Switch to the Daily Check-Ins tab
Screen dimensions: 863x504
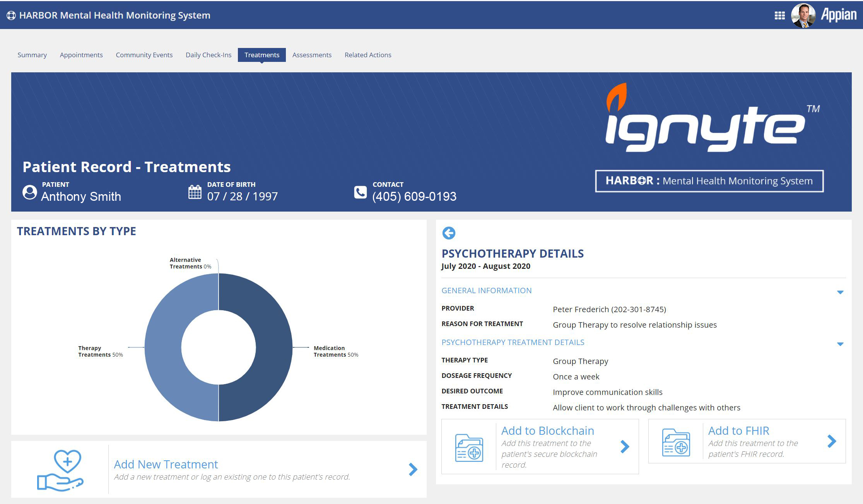[x=208, y=55]
